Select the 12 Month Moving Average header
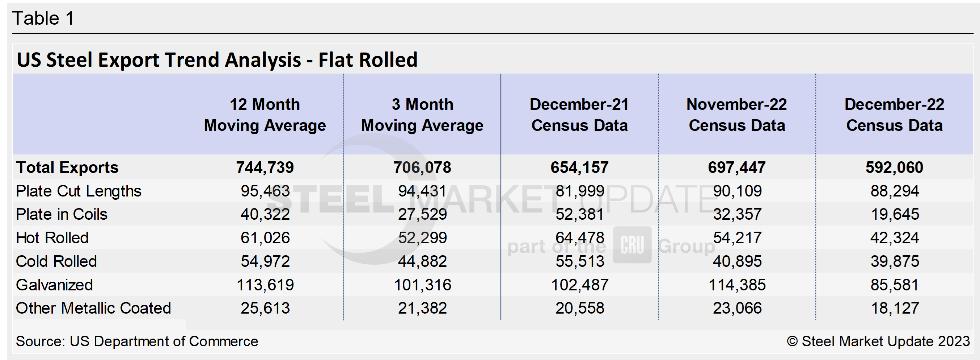This screenshot has width=980, height=360. pos(265,115)
